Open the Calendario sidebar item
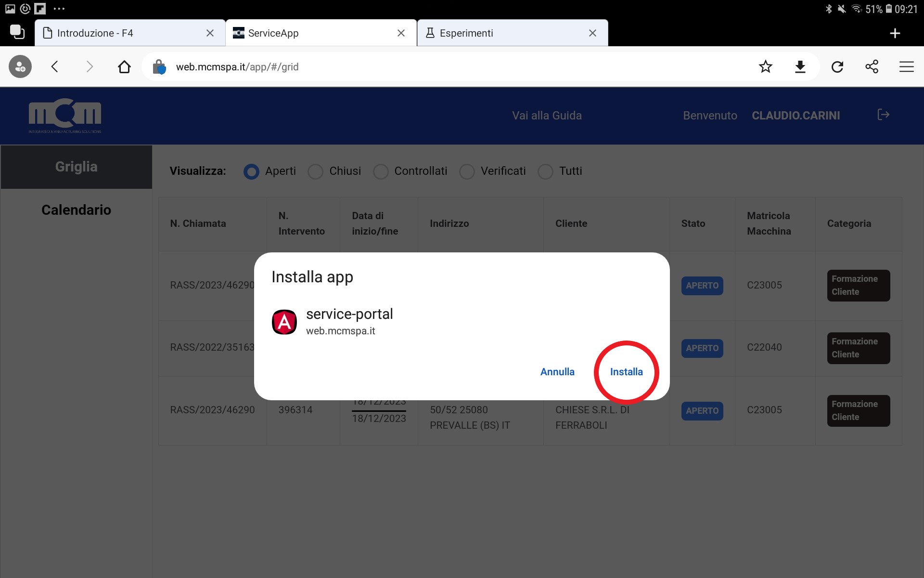The width and height of the screenshot is (924, 578). pos(76,210)
